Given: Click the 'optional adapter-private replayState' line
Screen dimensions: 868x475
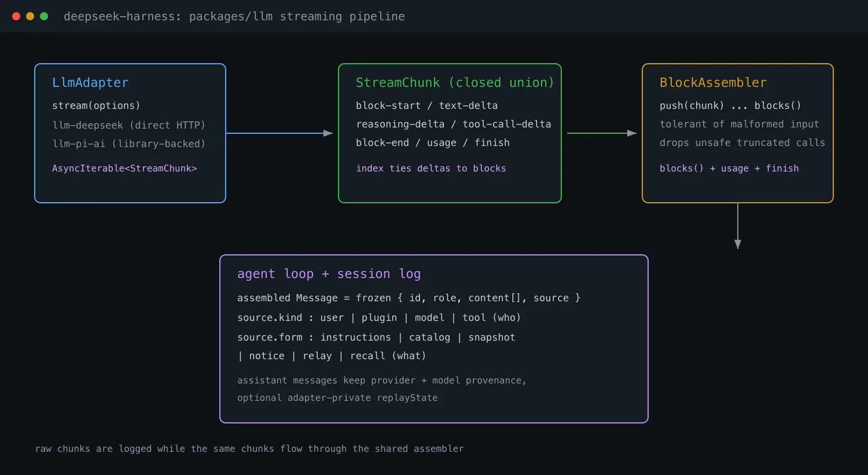Looking at the screenshot, I should pyautogui.click(x=337, y=397).
